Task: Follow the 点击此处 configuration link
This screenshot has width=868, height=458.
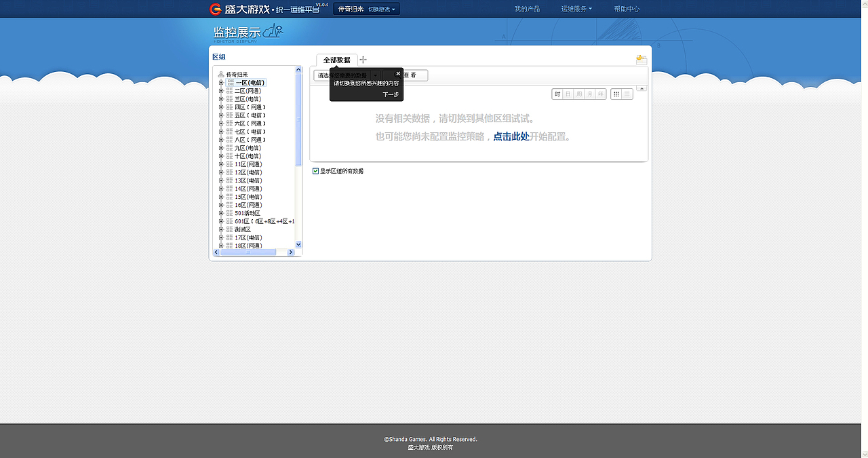Action: pos(511,136)
